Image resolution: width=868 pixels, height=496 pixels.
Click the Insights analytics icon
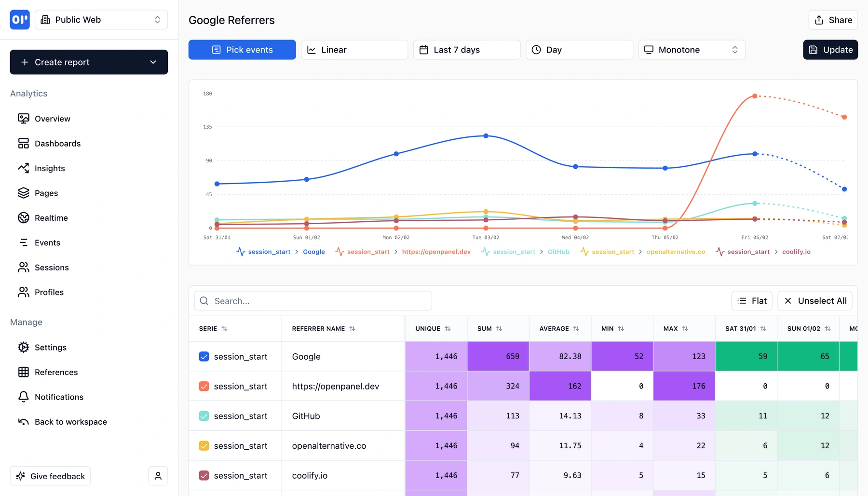pos(24,168)
